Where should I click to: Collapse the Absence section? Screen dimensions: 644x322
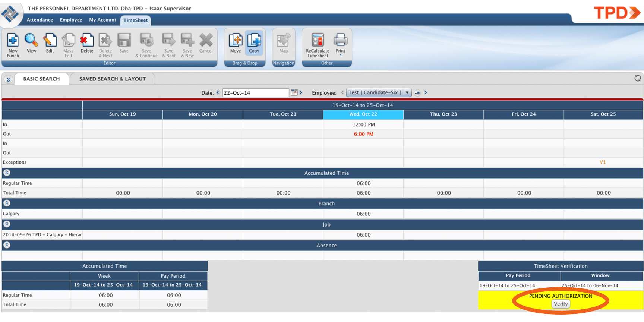point(7,245)
